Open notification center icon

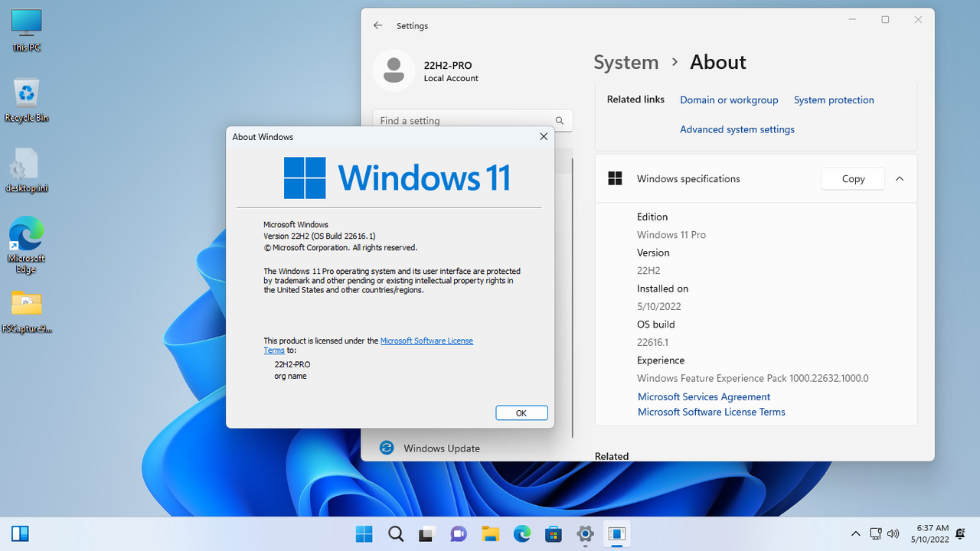coord(961,533)
